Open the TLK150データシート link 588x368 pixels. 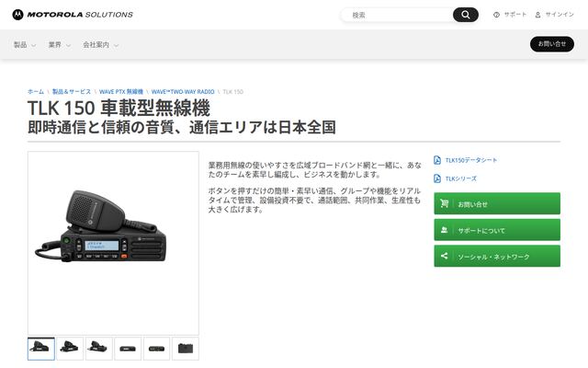coord(471,160)
